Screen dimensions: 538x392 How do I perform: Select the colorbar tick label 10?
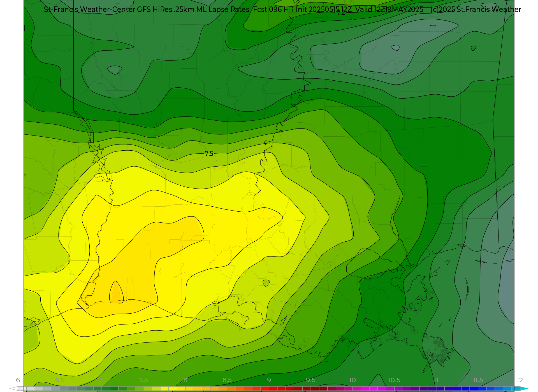352,380
